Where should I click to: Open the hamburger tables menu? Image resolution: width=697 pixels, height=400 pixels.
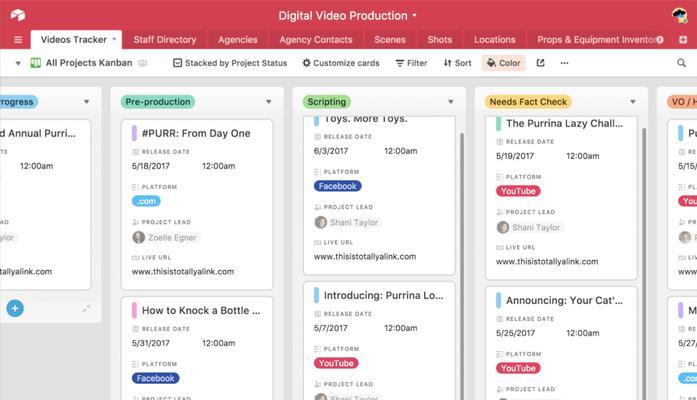(x=18, y=40)
